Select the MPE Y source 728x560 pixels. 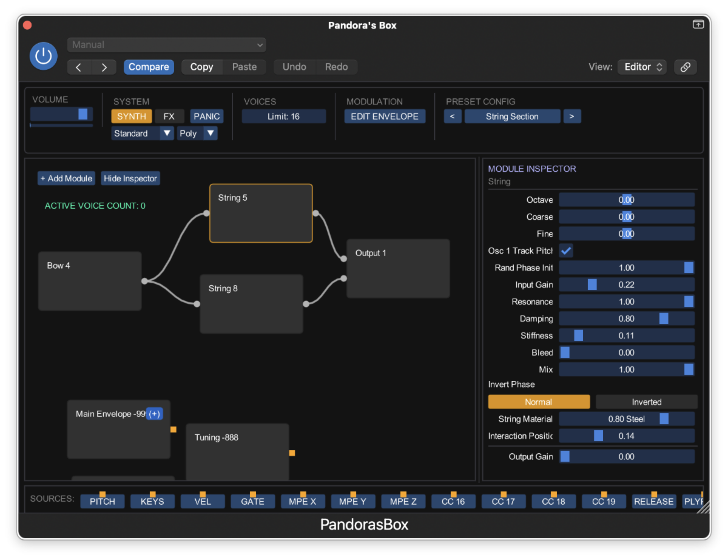(353, 501)
